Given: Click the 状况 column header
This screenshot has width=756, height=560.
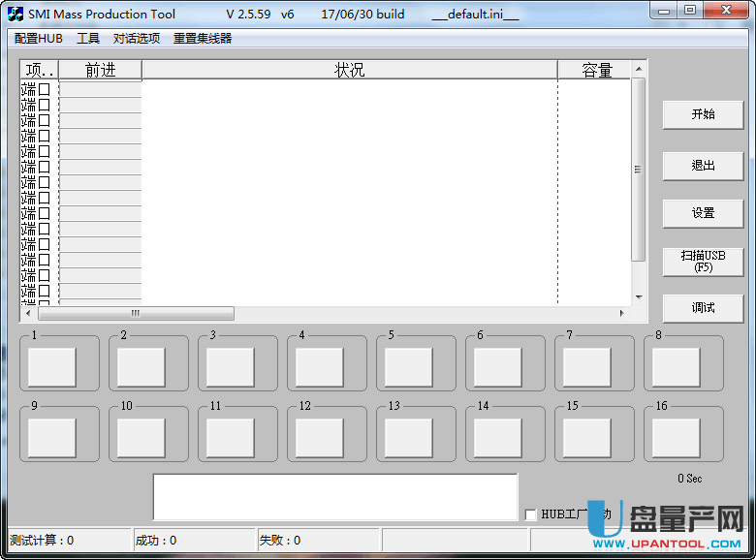Looking at the screenshot, I should click(349, 70).
